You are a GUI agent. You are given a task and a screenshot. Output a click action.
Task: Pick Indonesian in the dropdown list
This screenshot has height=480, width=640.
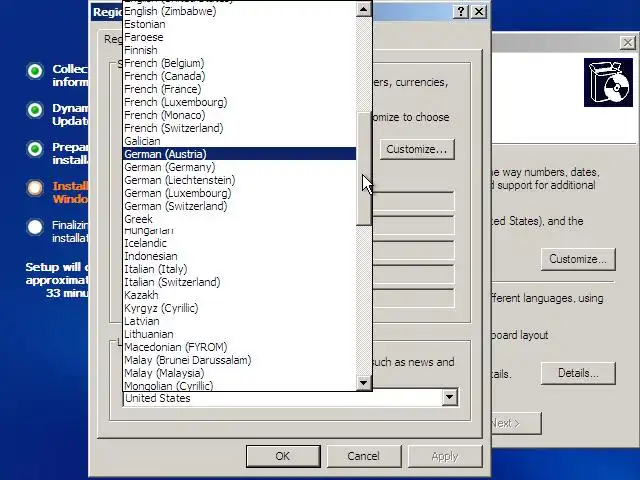click(x=240, y=256)
